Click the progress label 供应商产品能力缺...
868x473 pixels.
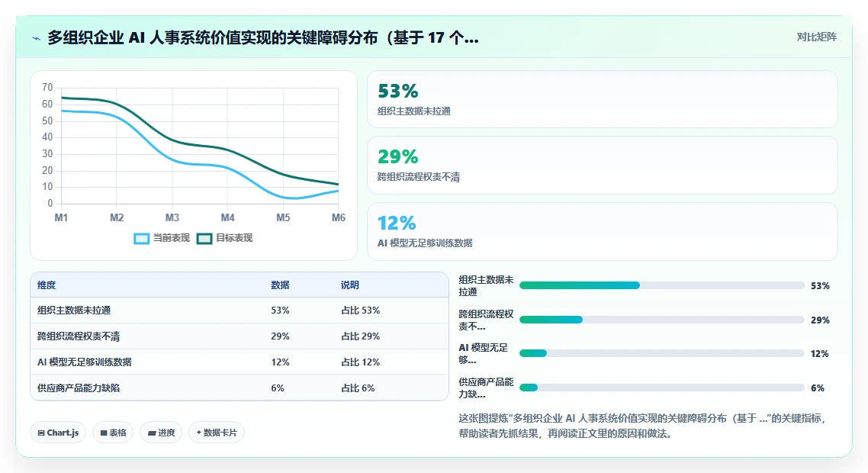486,388
